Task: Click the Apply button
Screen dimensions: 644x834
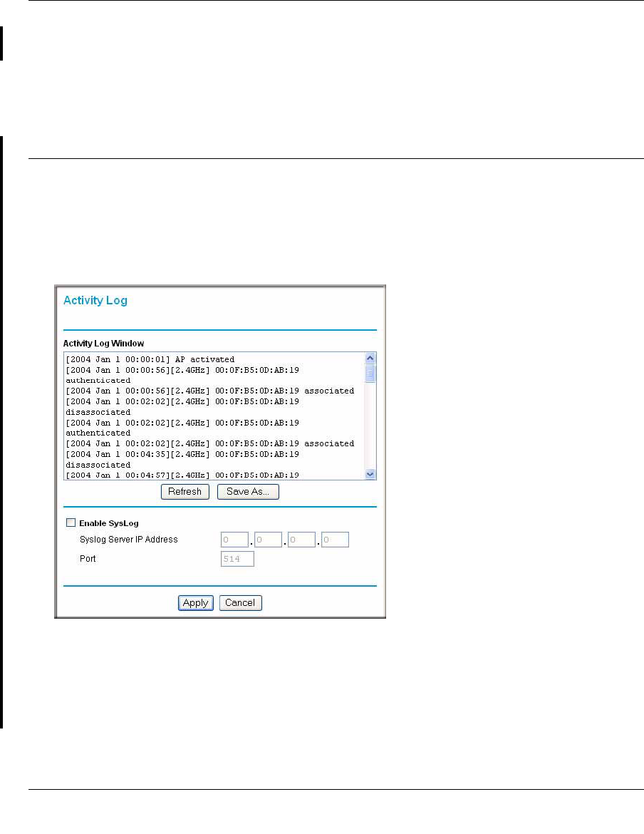Action: [195, 602]
